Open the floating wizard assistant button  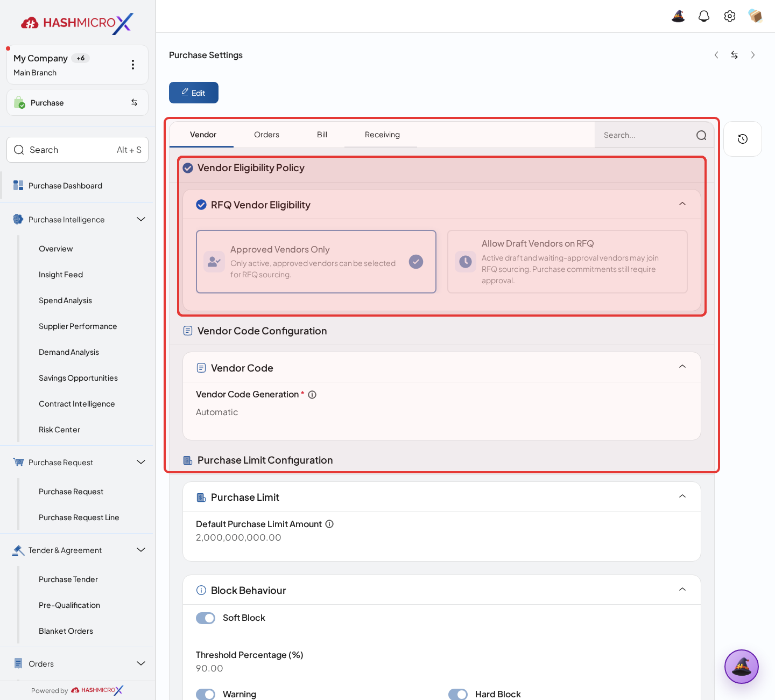(742, 667)
